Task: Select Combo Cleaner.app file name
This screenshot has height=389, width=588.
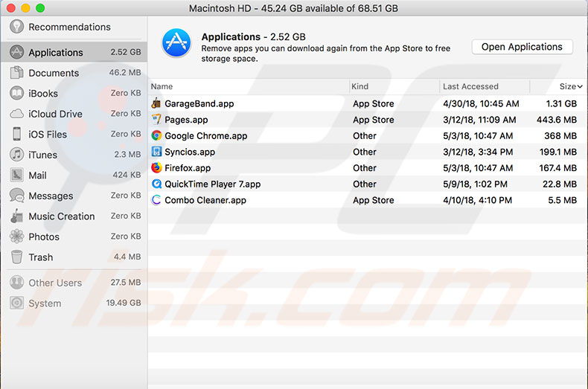Action: pyautogui.click(x=205, y=201)
